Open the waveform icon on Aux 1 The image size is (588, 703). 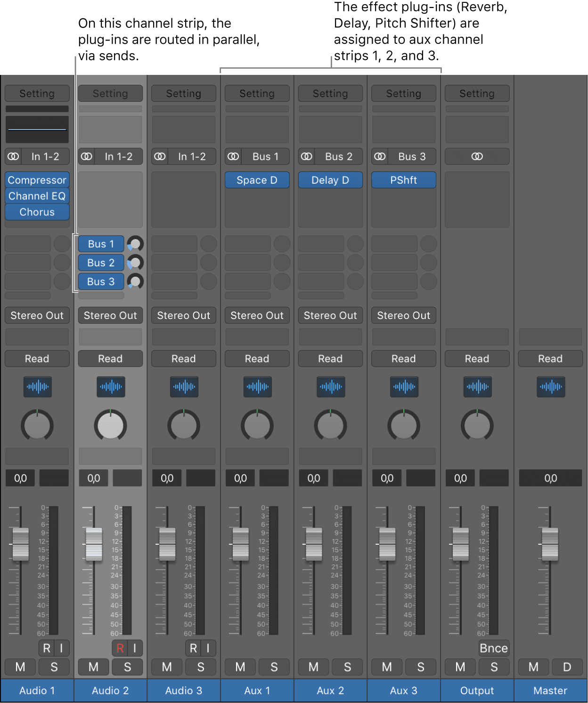point(257,387)
